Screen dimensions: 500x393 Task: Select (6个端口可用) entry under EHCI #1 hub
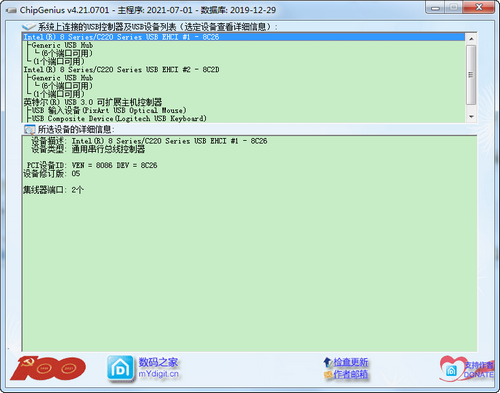click(67, 53)
